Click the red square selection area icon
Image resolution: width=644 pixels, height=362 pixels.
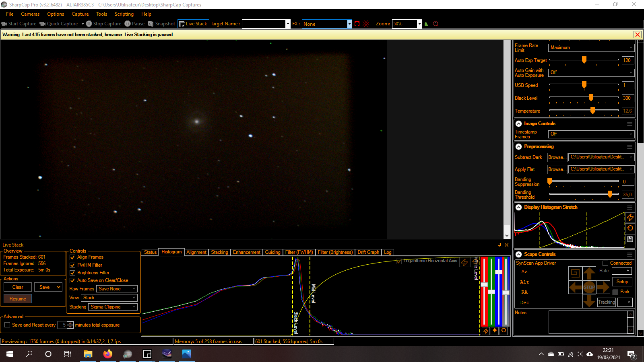click(x=357, y=24)
